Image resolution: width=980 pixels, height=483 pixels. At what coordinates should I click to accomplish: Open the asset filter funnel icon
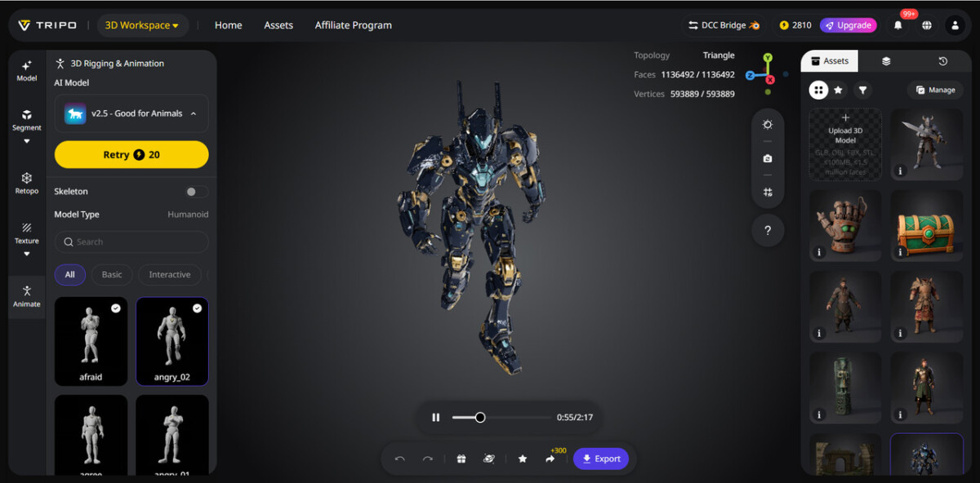click(x=862, y=90)
